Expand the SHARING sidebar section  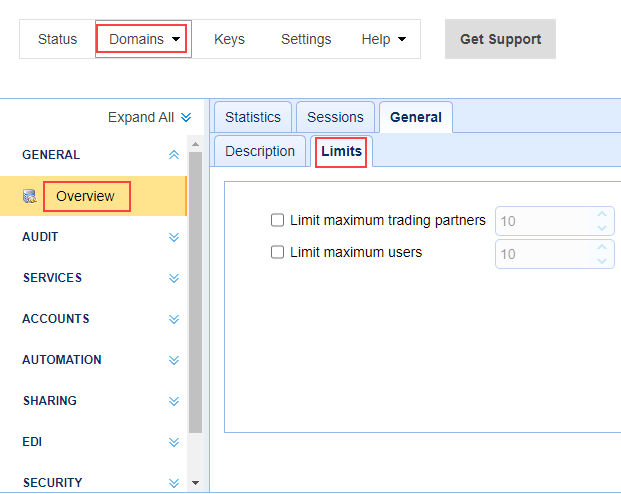pyautogui.click(x=174, y=401)
